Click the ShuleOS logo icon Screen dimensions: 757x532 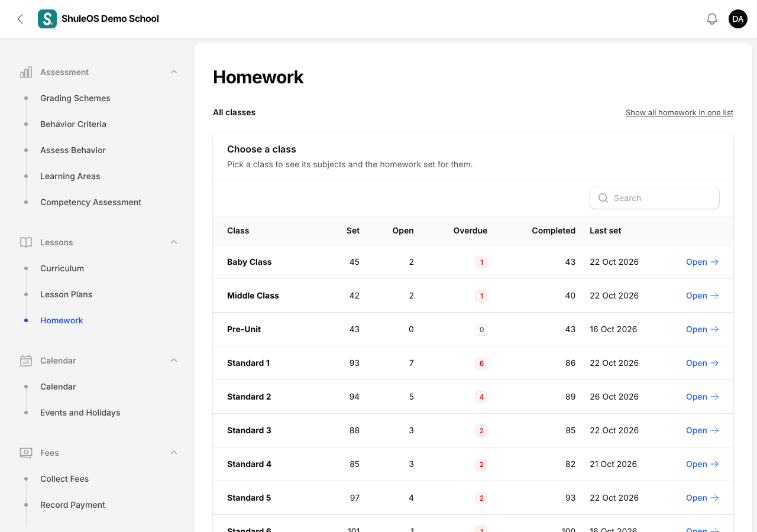pyautogui.click(x=47, y=19)
